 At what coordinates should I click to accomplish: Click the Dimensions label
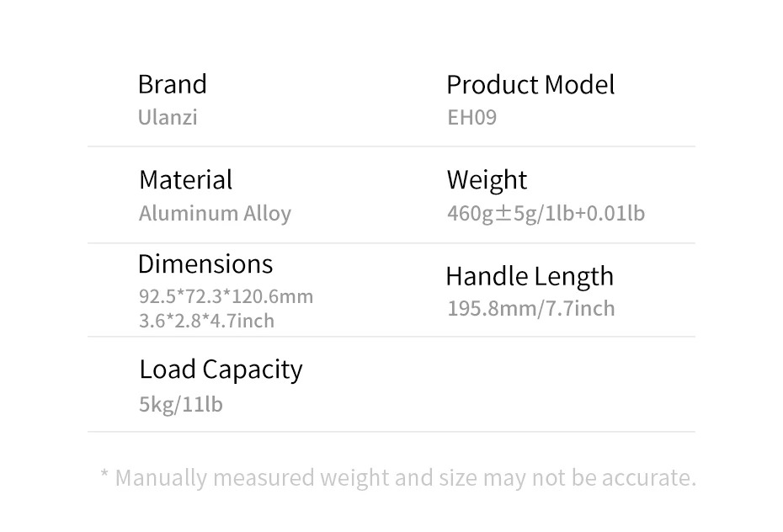(205, 263)
